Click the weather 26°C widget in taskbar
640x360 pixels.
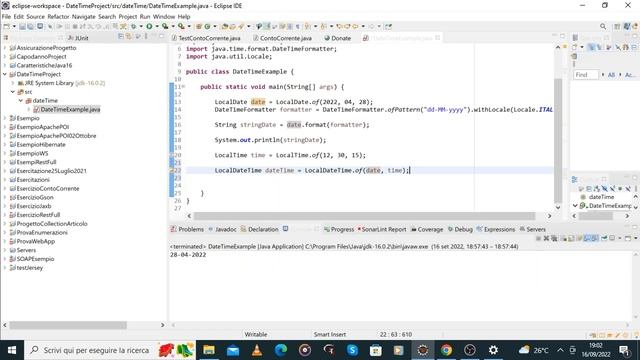point(533,350)
